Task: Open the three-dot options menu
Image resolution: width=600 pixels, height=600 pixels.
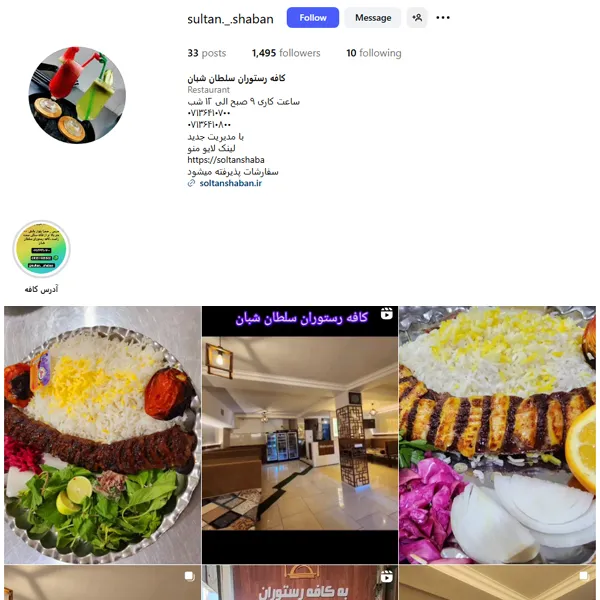Action: click(x=443, y=18)
